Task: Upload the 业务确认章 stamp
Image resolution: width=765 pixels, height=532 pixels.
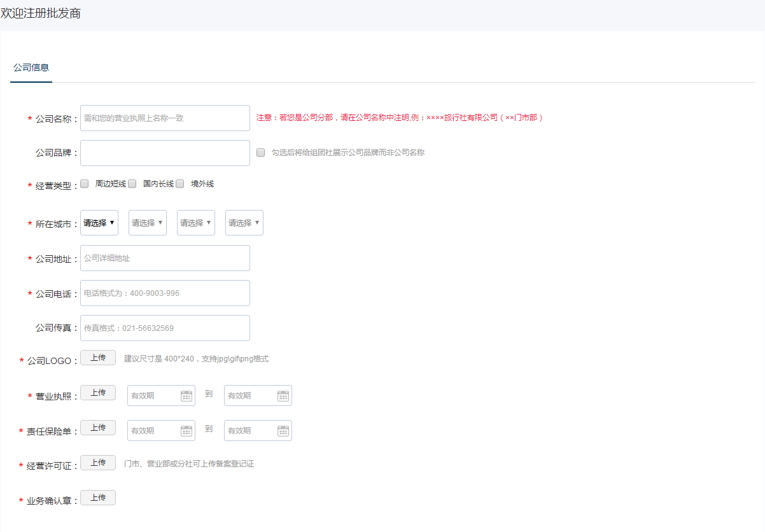Action: click(98, 498)
